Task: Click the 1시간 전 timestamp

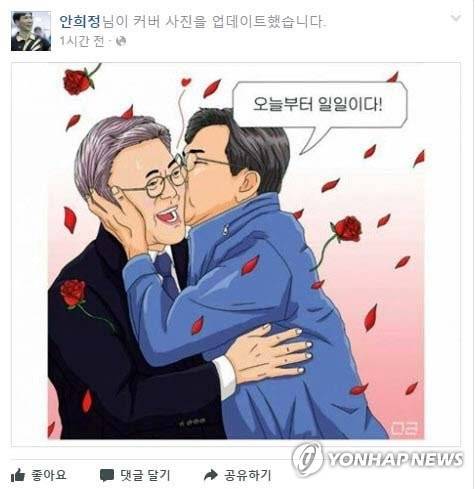Action: pos(82,41)
